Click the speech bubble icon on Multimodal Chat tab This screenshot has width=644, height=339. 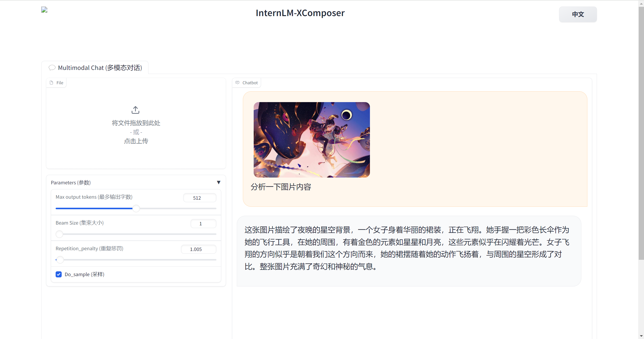pyautogui.click(x=52, y=68)
